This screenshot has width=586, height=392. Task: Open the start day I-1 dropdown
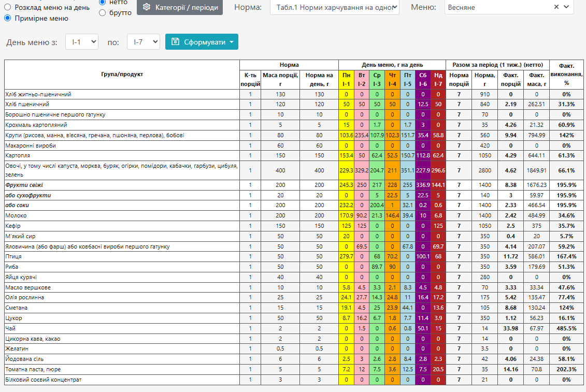(82, 42)
